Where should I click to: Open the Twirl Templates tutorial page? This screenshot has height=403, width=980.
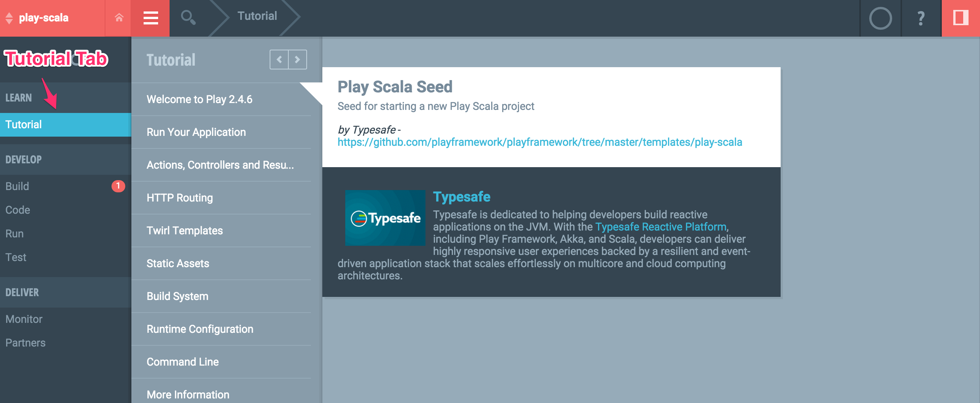point(185,231)
